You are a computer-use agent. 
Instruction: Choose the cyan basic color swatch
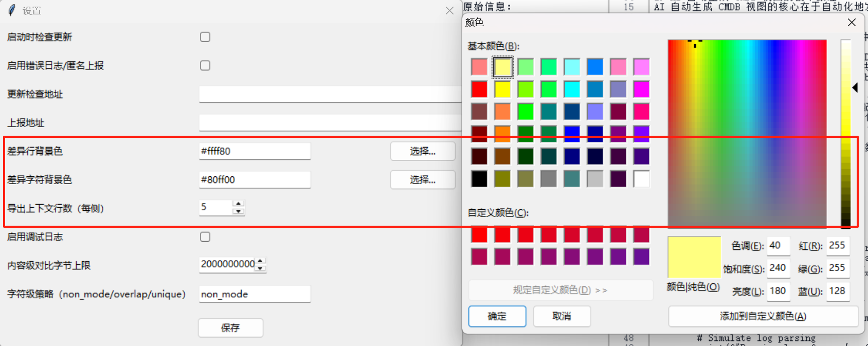[572, 89]
